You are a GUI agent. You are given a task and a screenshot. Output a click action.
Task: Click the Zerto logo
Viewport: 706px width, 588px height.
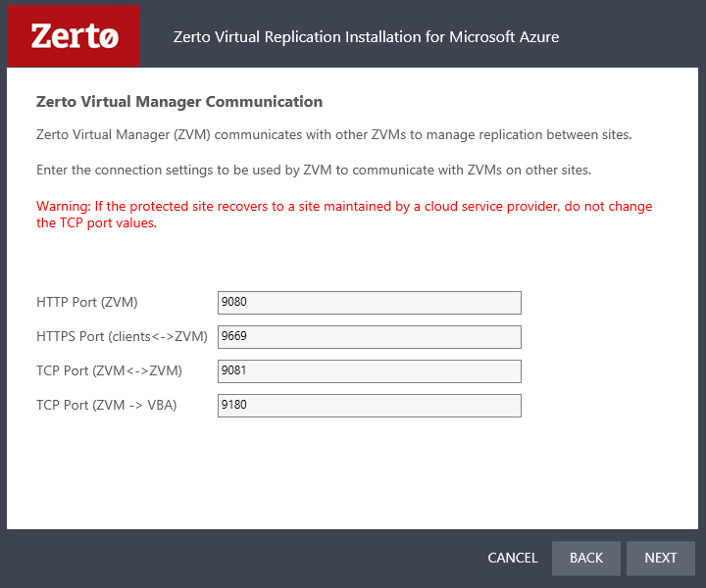(x=74, y=36)
